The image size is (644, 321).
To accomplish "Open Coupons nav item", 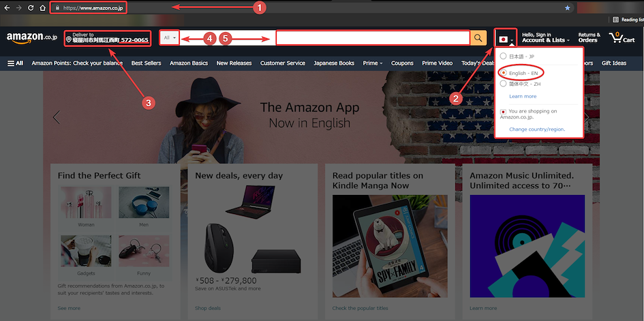I will (402, 63).
